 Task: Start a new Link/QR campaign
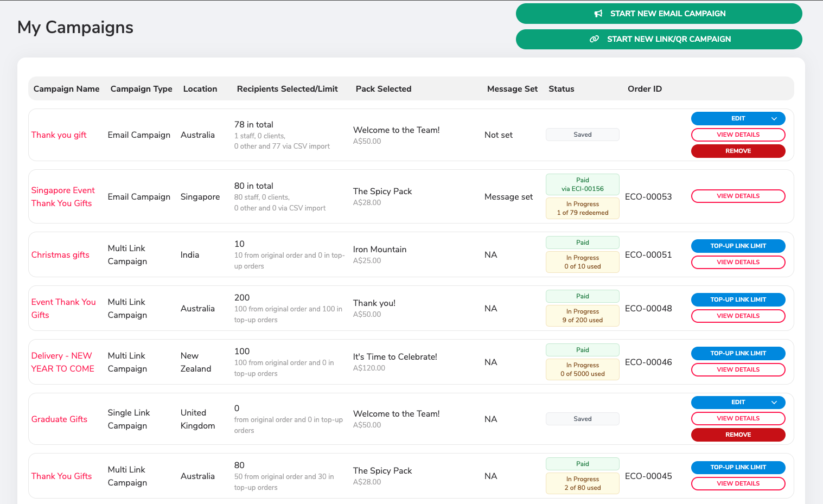[x=659, y=39]
